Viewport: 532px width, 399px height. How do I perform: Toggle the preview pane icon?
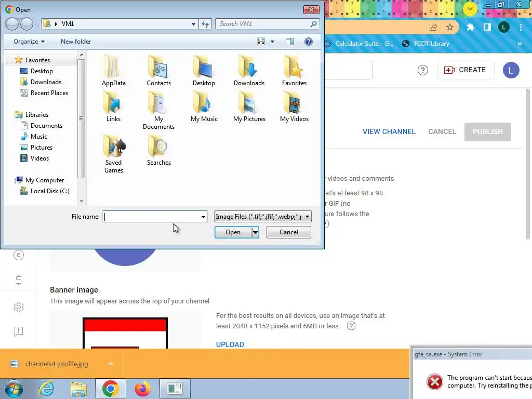(290, 42)
